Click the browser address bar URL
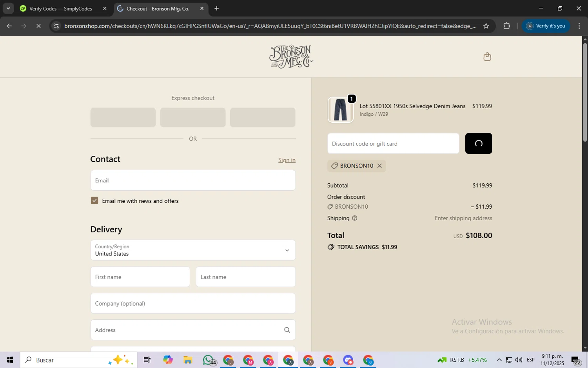588x368 pixels. point(270,26)
